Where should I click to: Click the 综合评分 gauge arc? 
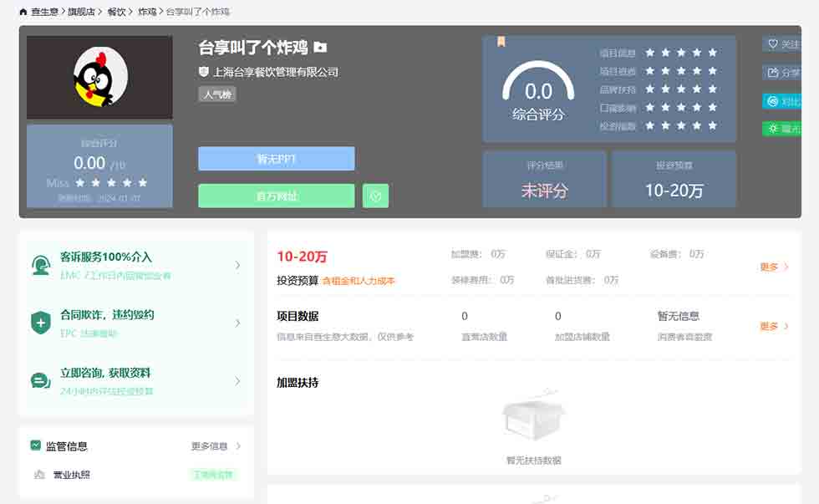pyautogui.click(x=538, y=77)
